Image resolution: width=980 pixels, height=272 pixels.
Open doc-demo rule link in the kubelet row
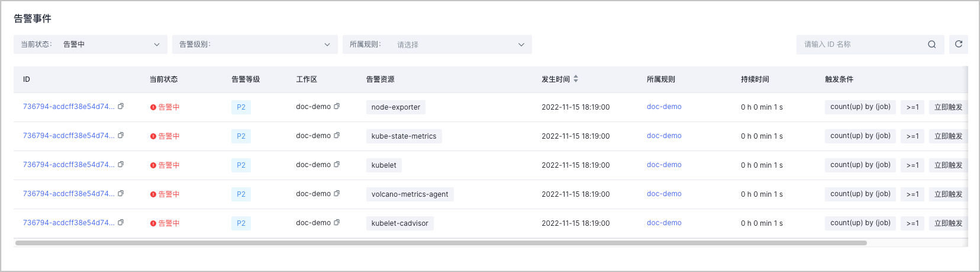tap(664, 165)
